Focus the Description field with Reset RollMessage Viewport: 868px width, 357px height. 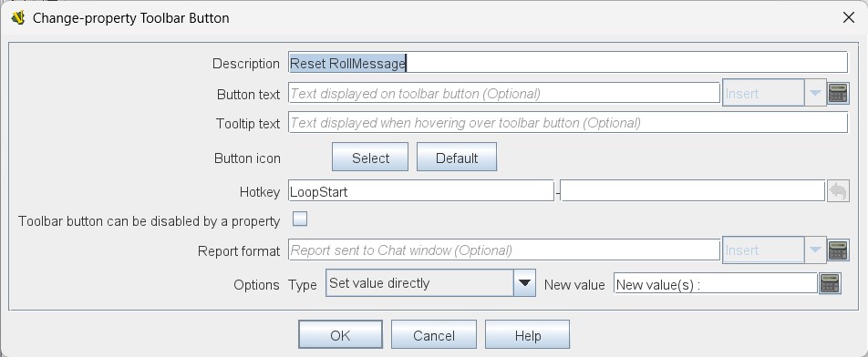[x=568, y=63]
